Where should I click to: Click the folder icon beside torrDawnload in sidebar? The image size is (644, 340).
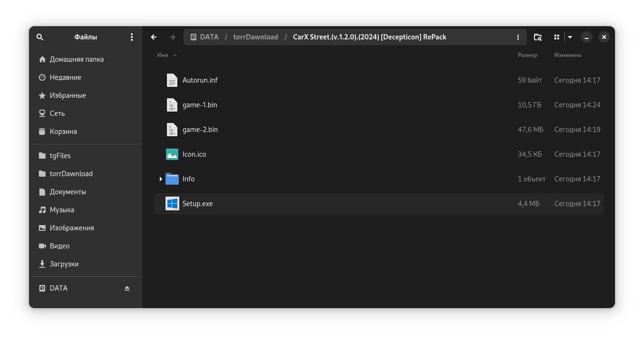[x=42, y=174]
